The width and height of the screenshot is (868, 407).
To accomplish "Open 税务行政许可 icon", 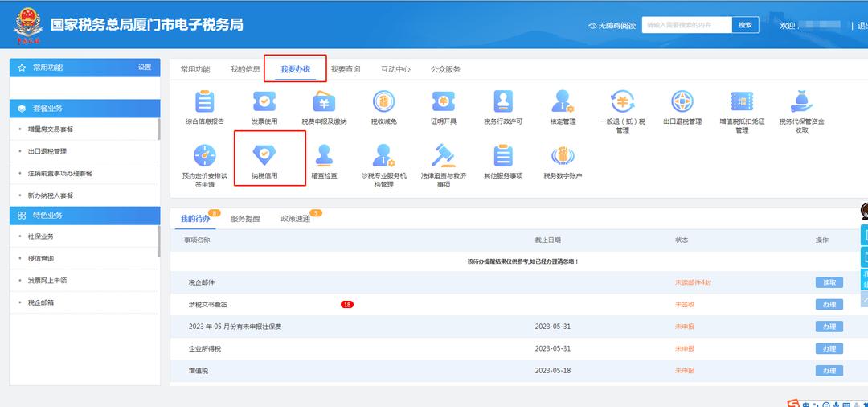I will [503, 101].
